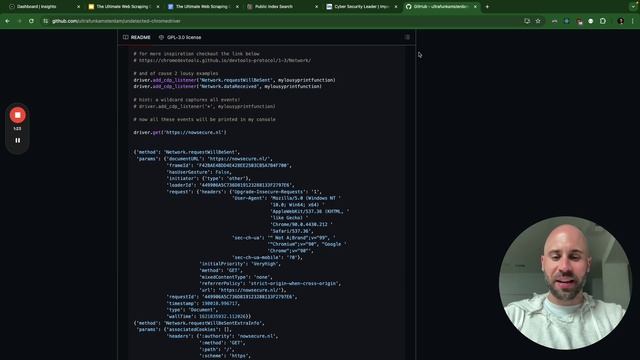Click the Network.dataReceived listener code line
Screen dimensions: 640x360
(227, 87)
